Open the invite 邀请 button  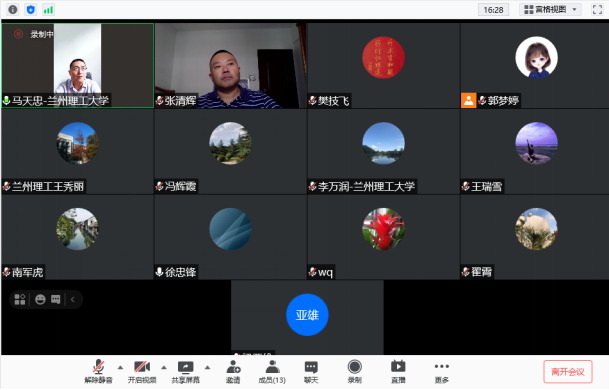(233, 371)
